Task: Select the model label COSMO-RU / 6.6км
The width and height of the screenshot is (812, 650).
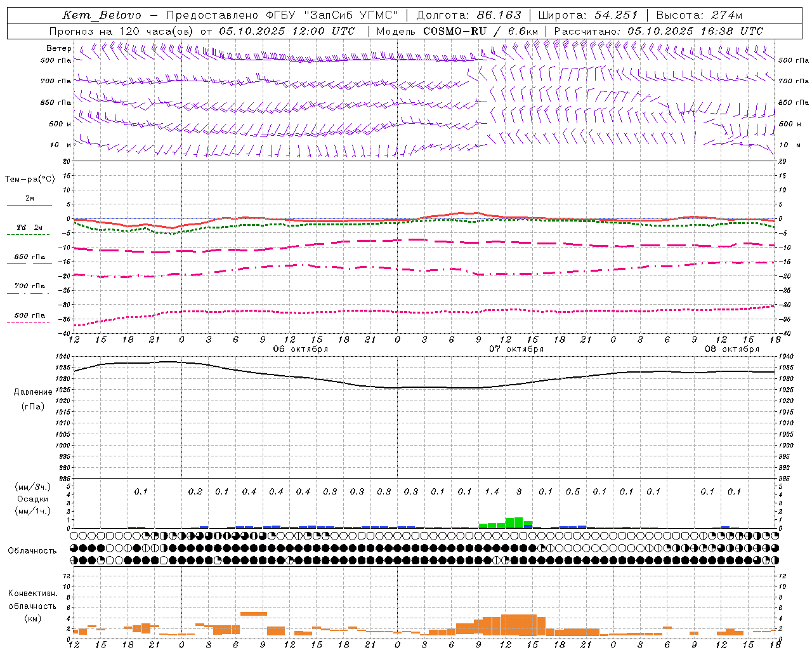Action: (x=481, y=31)
